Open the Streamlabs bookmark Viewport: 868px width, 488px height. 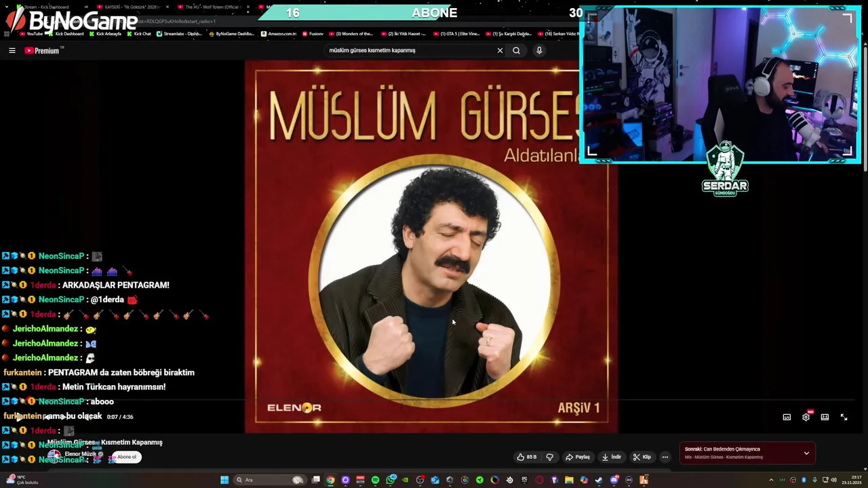(x=180, y=33)
